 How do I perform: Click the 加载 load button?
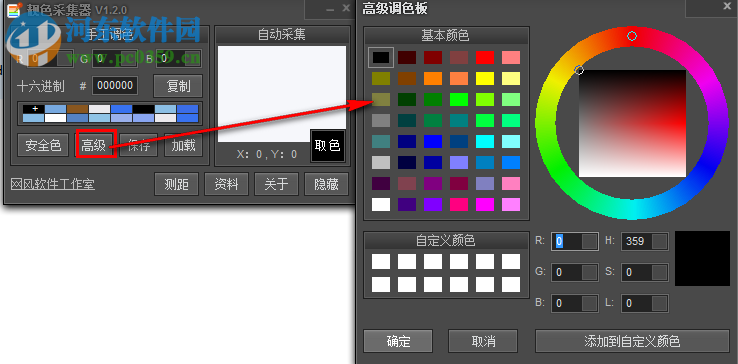184,145
